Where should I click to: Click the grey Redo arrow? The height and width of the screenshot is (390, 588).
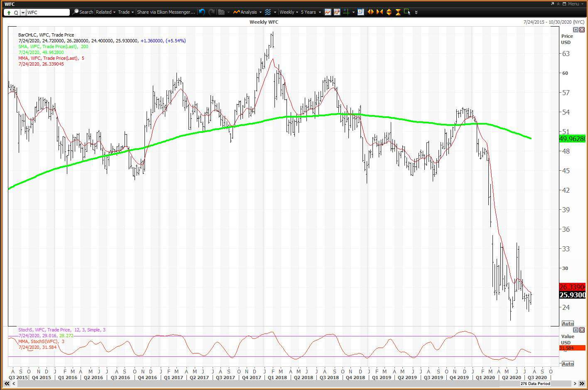(x=211, y=12)
